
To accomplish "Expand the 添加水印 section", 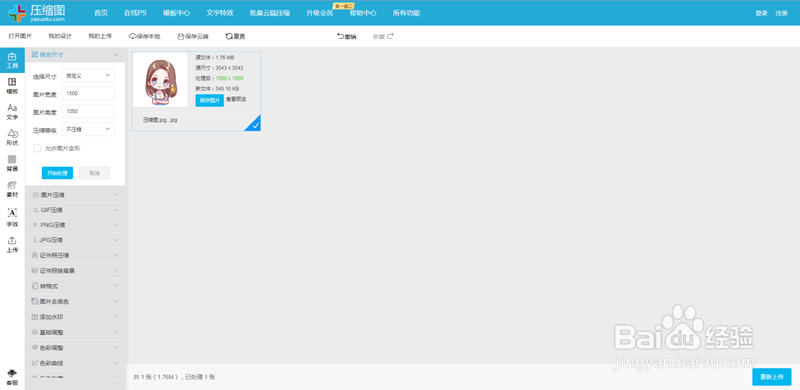I will tap(75, 317).
